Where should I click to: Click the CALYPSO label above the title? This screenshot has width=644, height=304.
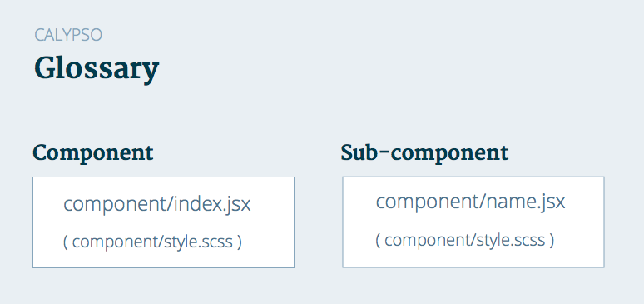[x=68, y=35]
